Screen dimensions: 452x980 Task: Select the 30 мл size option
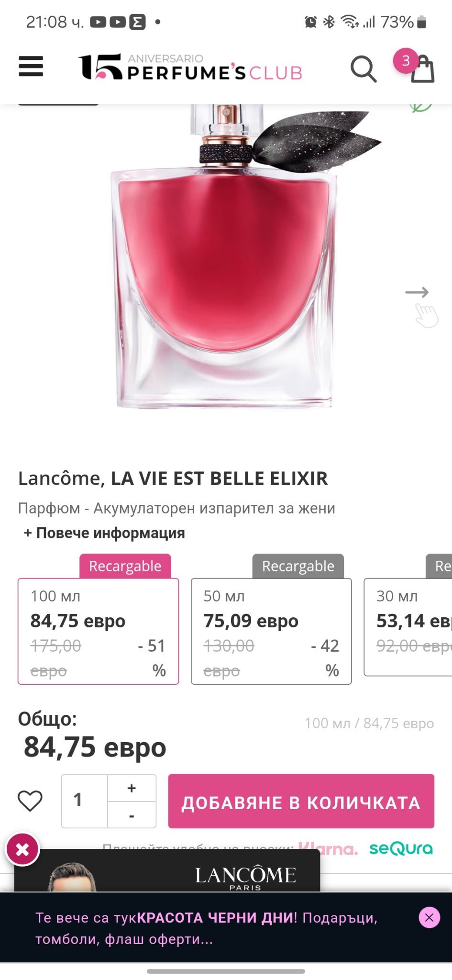coord(409,627)
